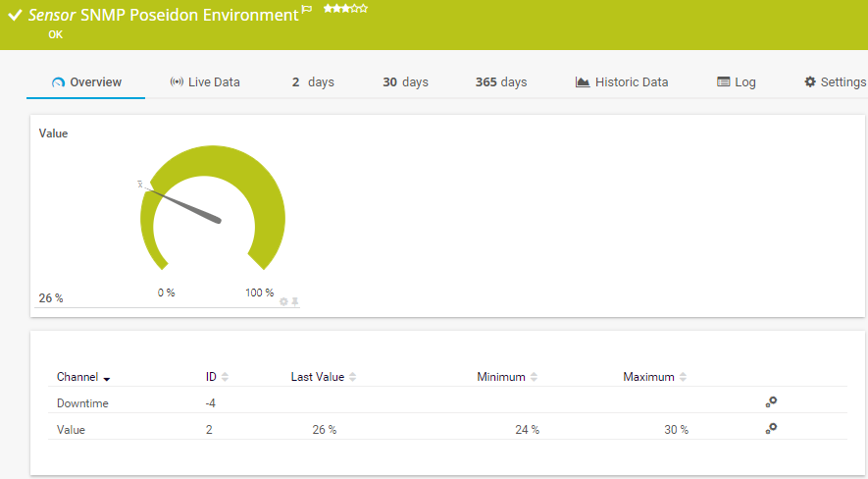The width and height of the screenshot is (868, 479).
Task: Sort table by Minimum column
Action: click(507, 377)
